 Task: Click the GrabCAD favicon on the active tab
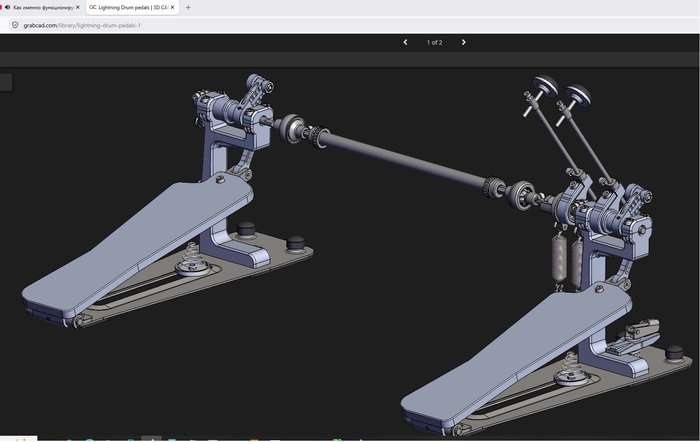click(93, 8)
